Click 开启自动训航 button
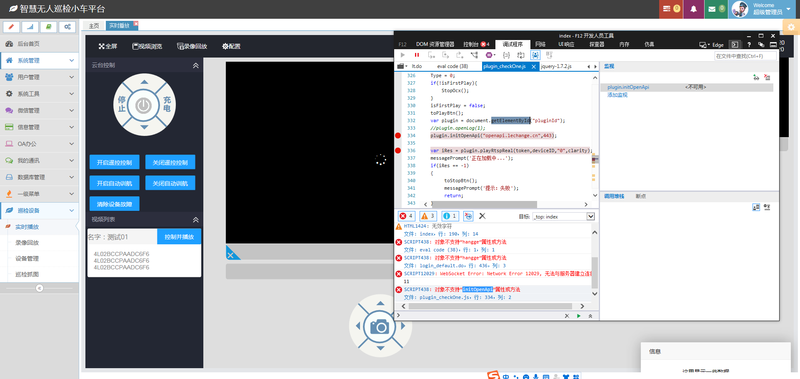Screen dimensions: 800x379 click(x=114, y=183)
